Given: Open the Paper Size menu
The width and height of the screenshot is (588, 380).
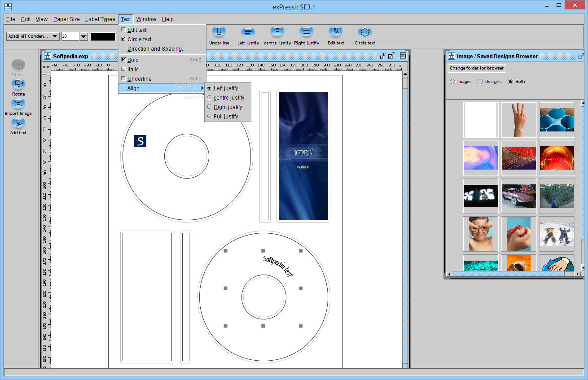Looking at the screenshot, I should (x=66, y=19).
